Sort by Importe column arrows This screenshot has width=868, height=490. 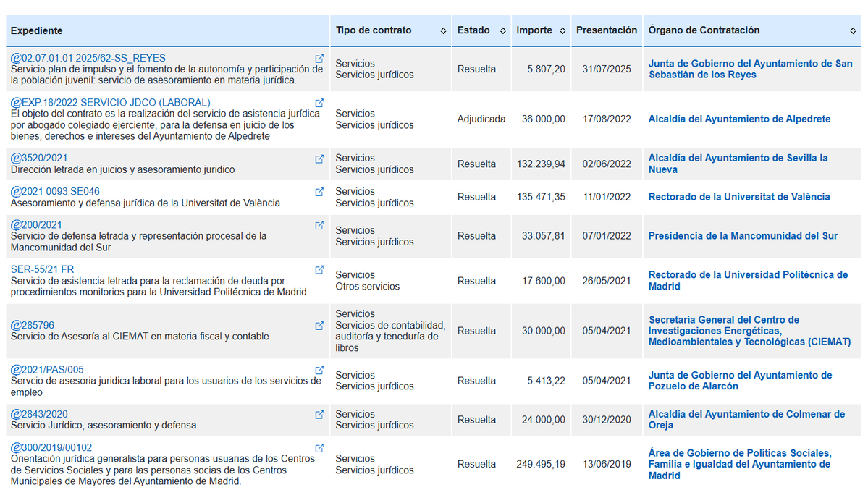tap(562, 31)
